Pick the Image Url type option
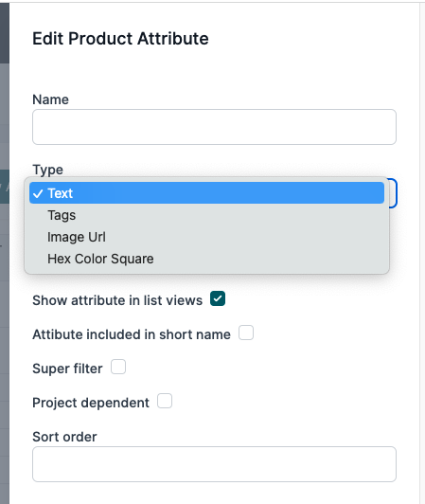The width and height of the screenshot is (425, 504). [x=206, y=237]
